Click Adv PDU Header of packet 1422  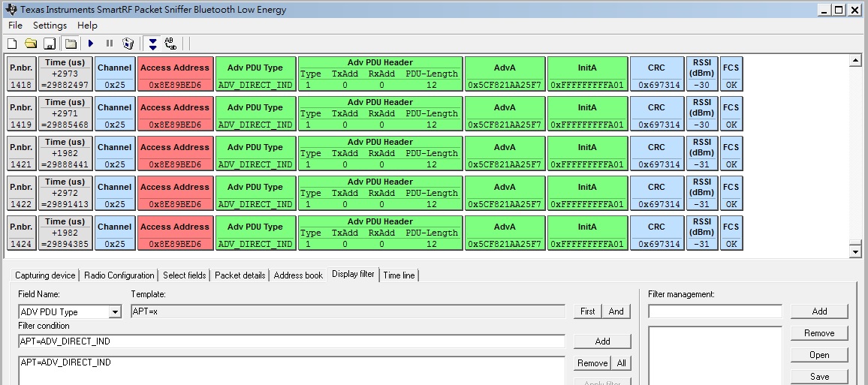(x=380, y=194)
